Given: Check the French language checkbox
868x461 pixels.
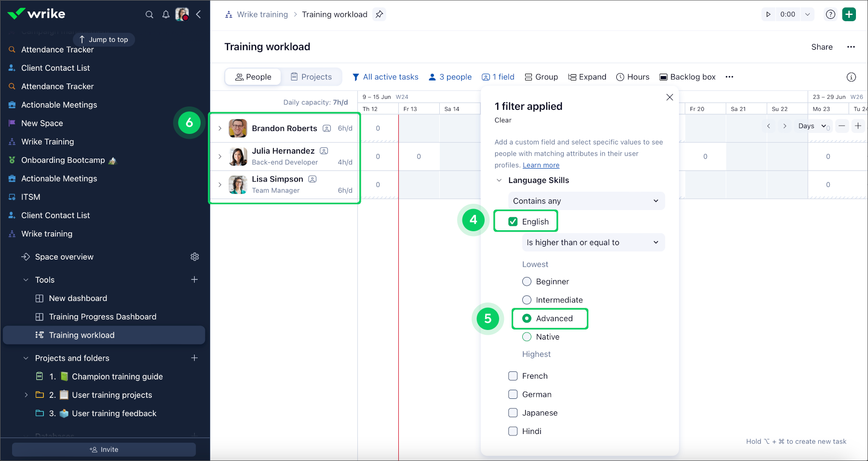Looking at the screenshot, I should tap(513, 376).
